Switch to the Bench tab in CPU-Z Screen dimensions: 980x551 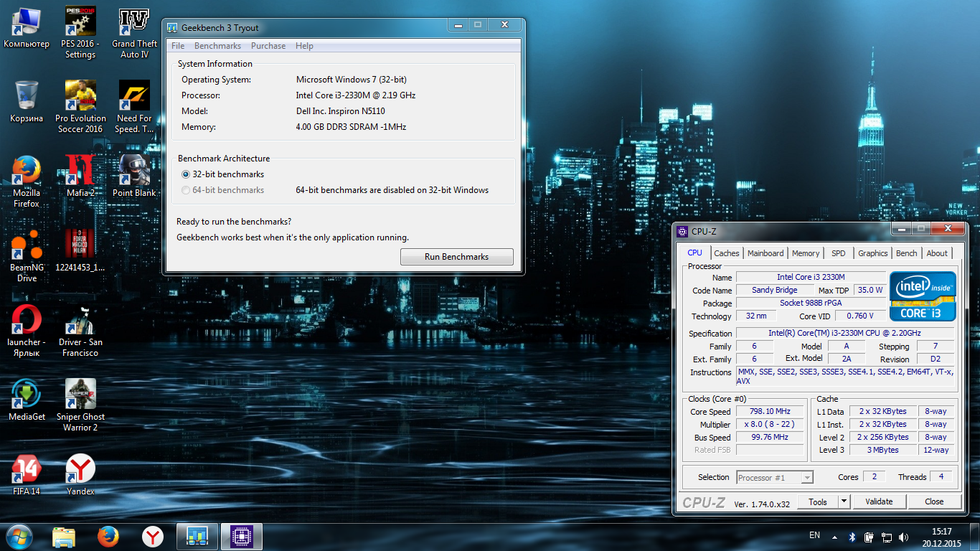tap(907, 253)
